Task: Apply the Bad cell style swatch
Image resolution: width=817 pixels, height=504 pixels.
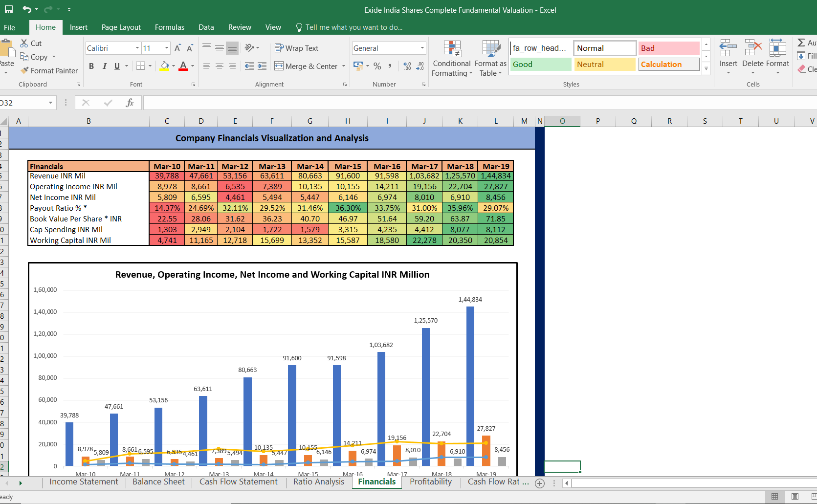Action: 668,48
